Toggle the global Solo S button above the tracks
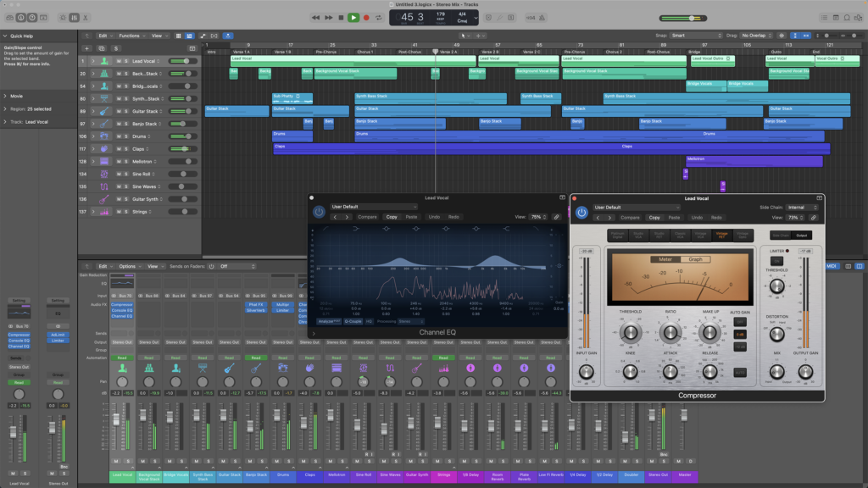 (x=115, y=48)
